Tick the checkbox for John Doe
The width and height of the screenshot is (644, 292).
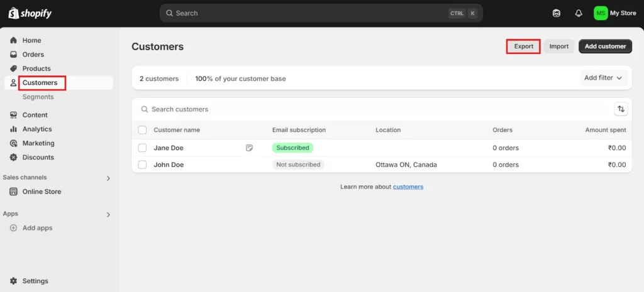[x=142, y=165]
